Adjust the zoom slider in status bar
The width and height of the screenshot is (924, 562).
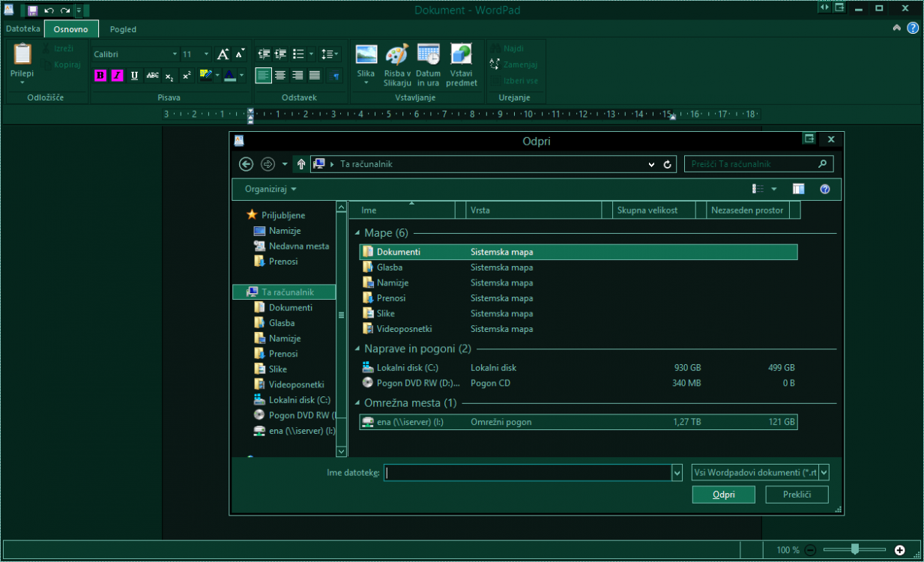[x=855, y=550]
